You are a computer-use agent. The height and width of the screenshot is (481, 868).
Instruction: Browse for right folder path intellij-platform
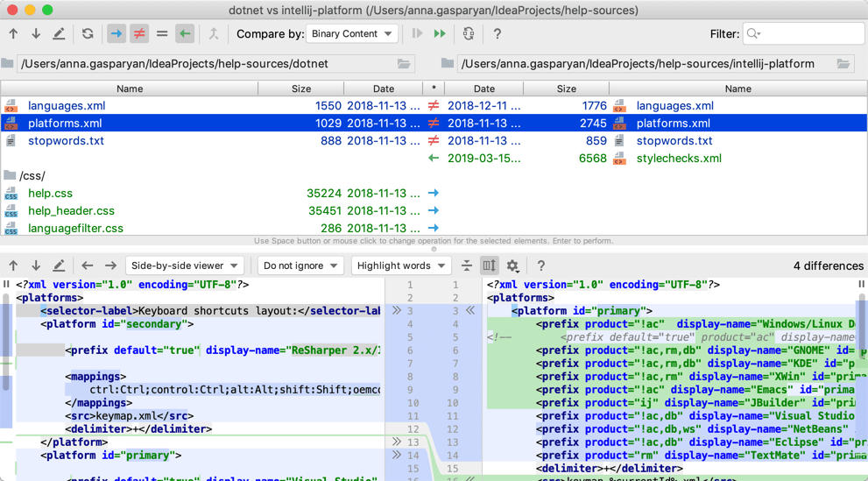coord(843,64)
